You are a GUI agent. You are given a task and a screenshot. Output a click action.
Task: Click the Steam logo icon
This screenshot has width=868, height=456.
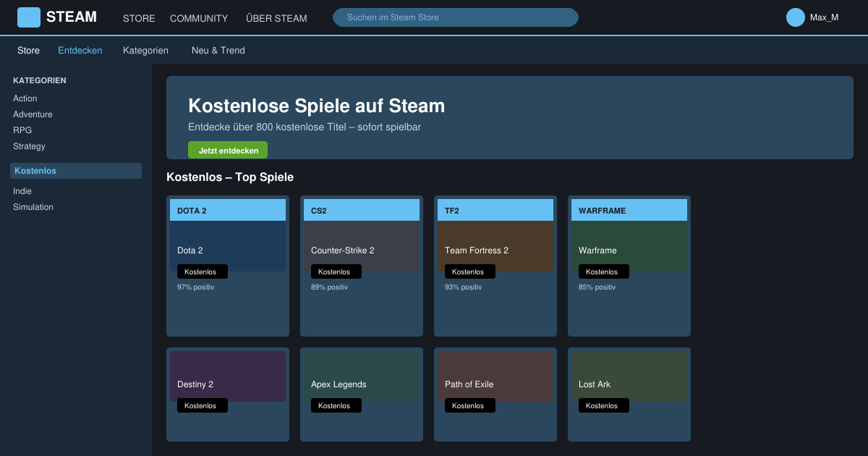point(29,17)
